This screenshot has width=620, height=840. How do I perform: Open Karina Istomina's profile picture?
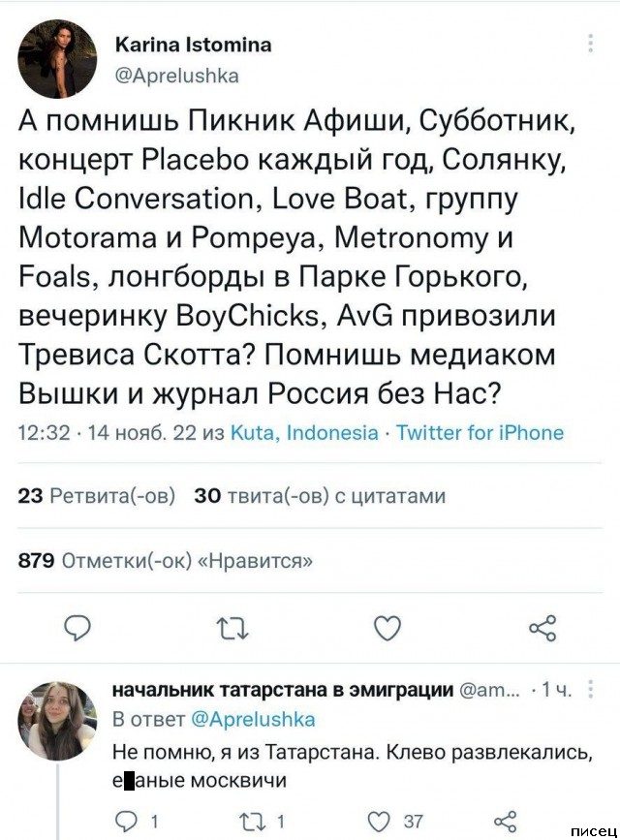[56, 59]
